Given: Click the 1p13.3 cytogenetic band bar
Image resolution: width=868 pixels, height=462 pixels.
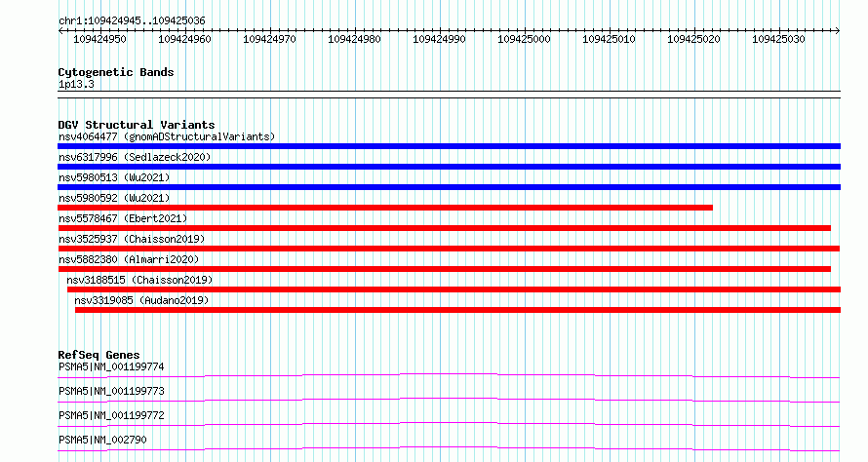Looking at the screenshot, I should click(449, 95).
